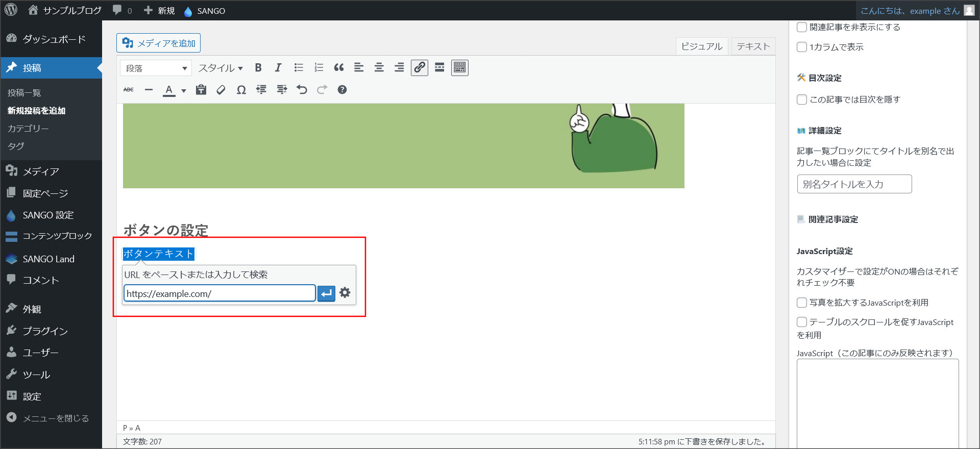Toggle bold formatting in editor toolbar

[x=258, y=68]
